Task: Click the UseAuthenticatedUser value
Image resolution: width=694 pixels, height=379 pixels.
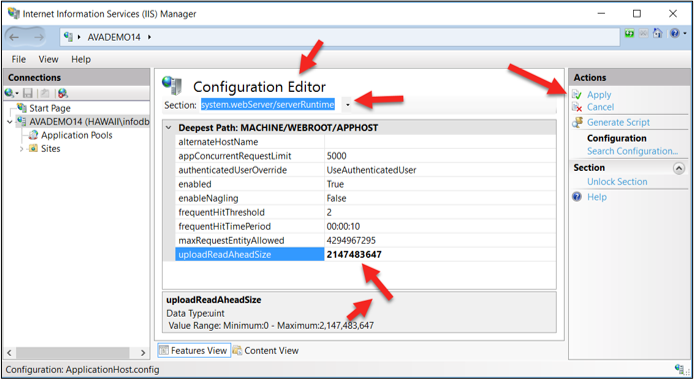Action: [x=371, y=170]
